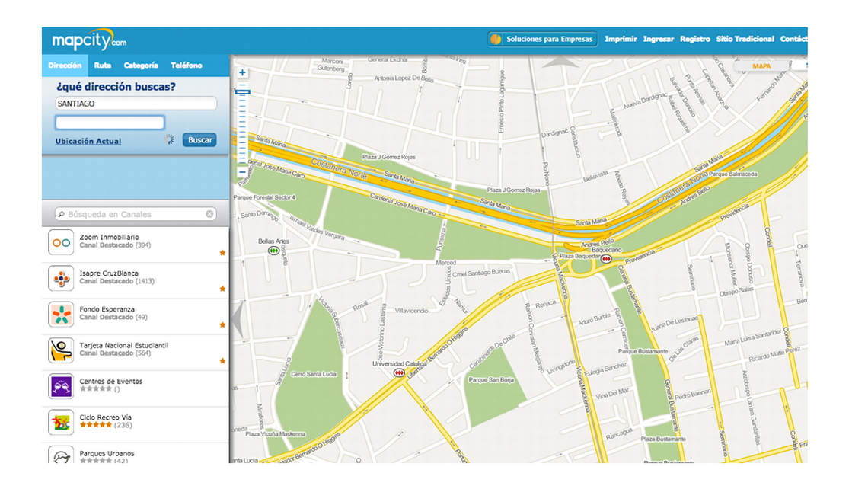Collapse the left side panel arrow
Viewport: 868px width, 489px height.
[238, 319]
